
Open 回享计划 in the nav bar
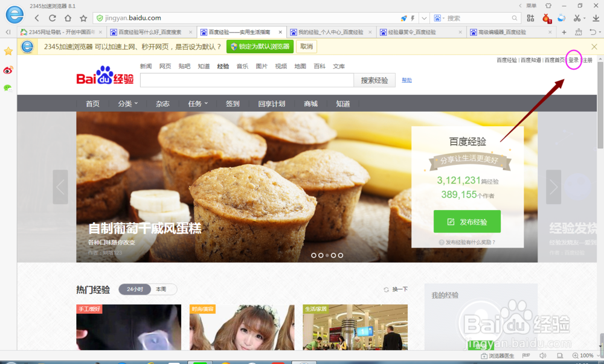tap(272, 103)
